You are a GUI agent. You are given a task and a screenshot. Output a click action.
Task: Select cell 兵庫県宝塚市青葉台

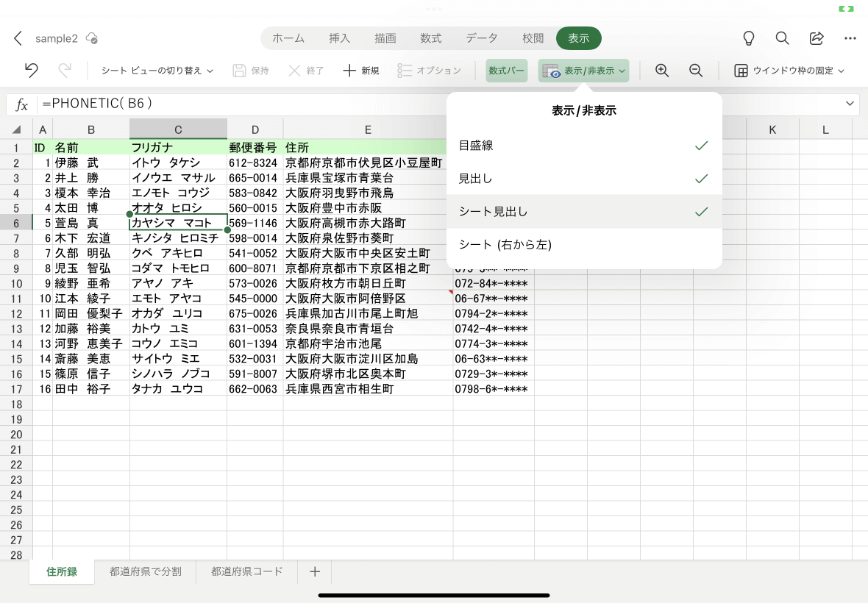(368, 177)
